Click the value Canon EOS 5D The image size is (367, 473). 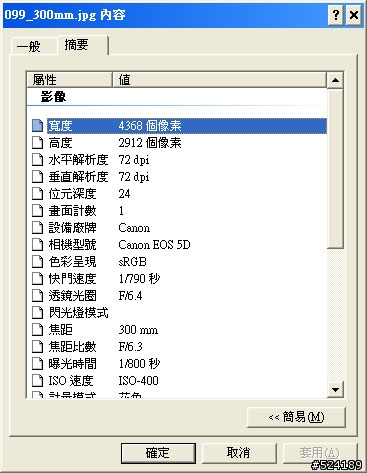coord(154,245)
